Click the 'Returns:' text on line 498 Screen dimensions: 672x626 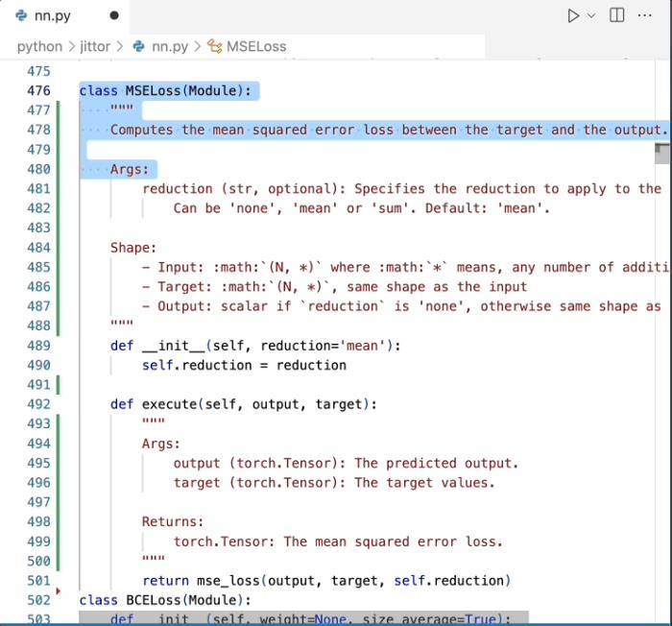(x=173, y=521)
